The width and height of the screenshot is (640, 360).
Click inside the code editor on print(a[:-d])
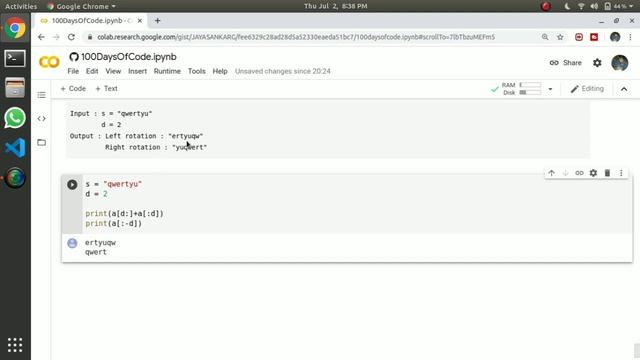pyautogui.click(x=113, y=223)
